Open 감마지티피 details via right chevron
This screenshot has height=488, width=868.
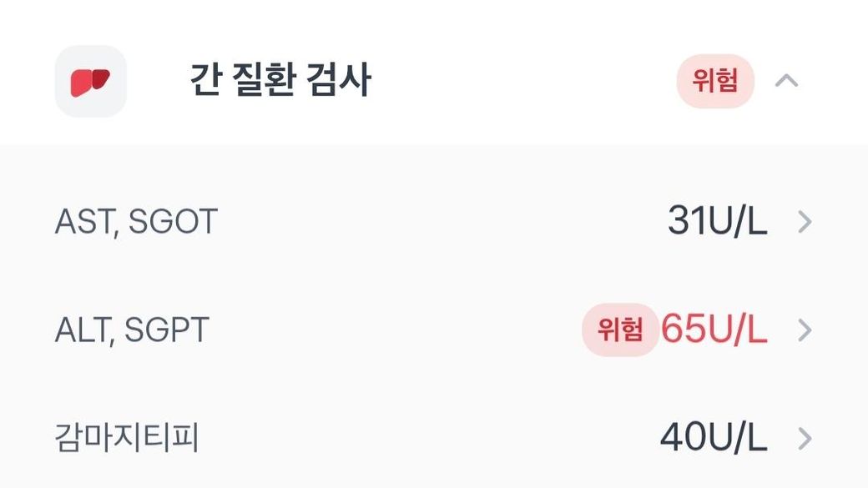(x=805, y=439)
